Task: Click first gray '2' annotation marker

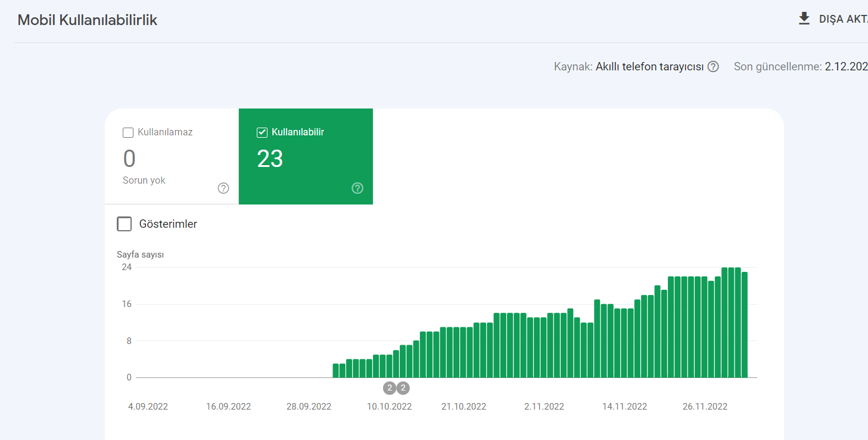Action: tap(390, 388)
